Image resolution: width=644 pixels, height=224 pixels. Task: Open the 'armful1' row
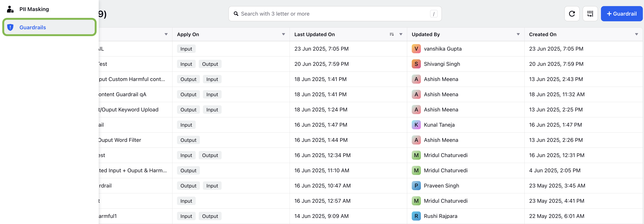coord(108,216)
